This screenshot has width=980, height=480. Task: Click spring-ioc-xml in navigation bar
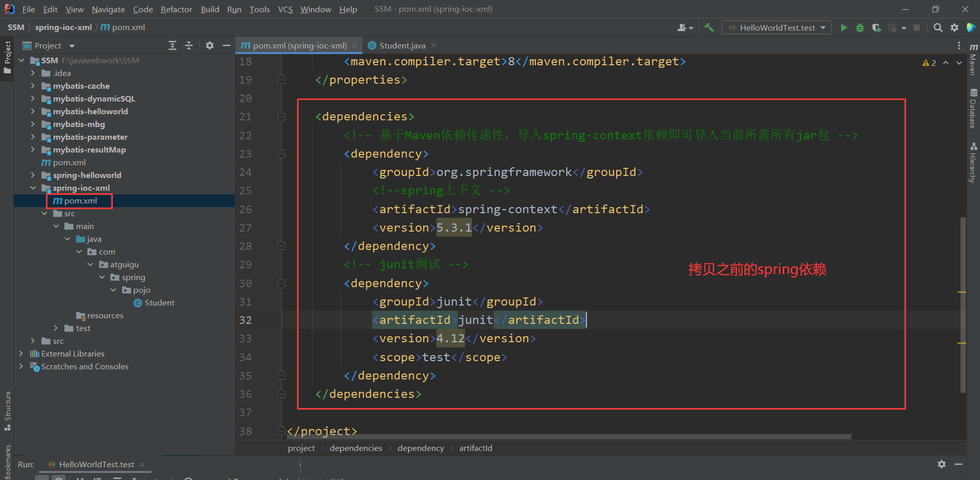coord(63,27)
